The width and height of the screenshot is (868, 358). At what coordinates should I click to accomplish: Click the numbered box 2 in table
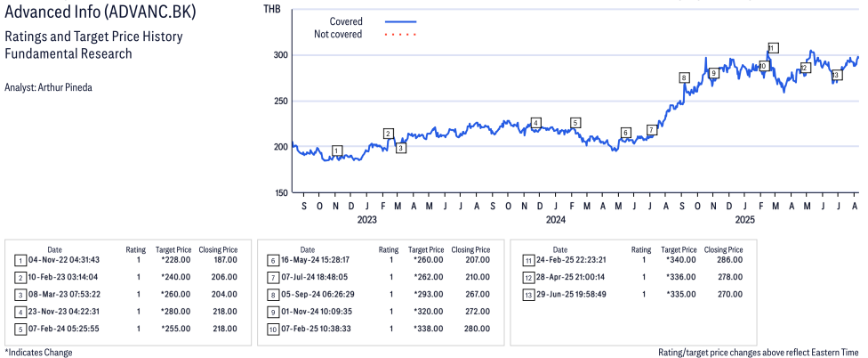[20, 277]
